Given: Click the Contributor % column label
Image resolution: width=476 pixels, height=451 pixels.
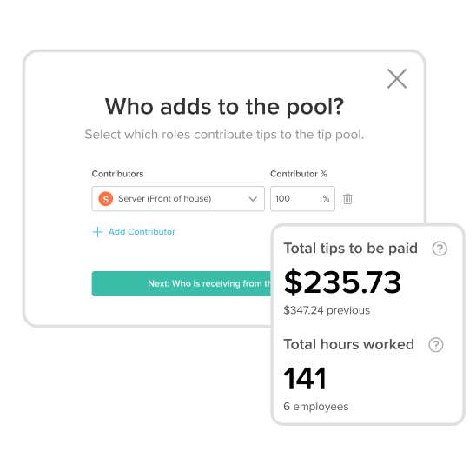Looking at the screenshot, I should click(299, 174).
